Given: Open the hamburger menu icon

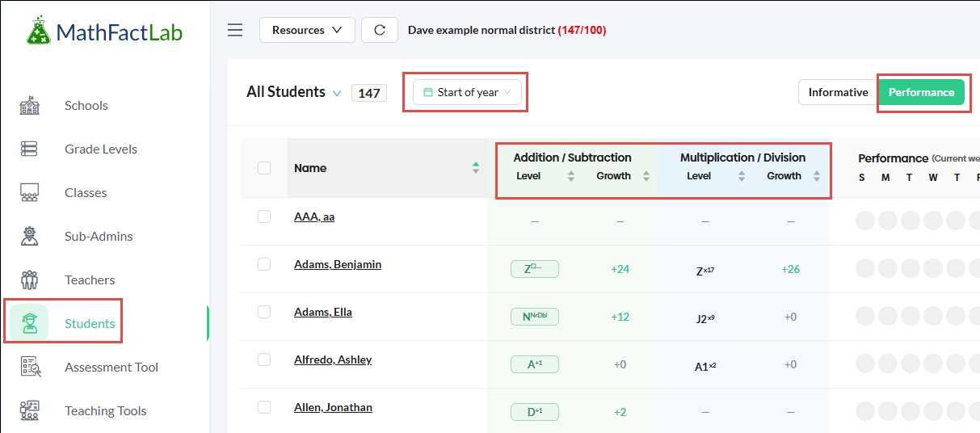Looking at the screenshot, I should (x=235, y=31).
